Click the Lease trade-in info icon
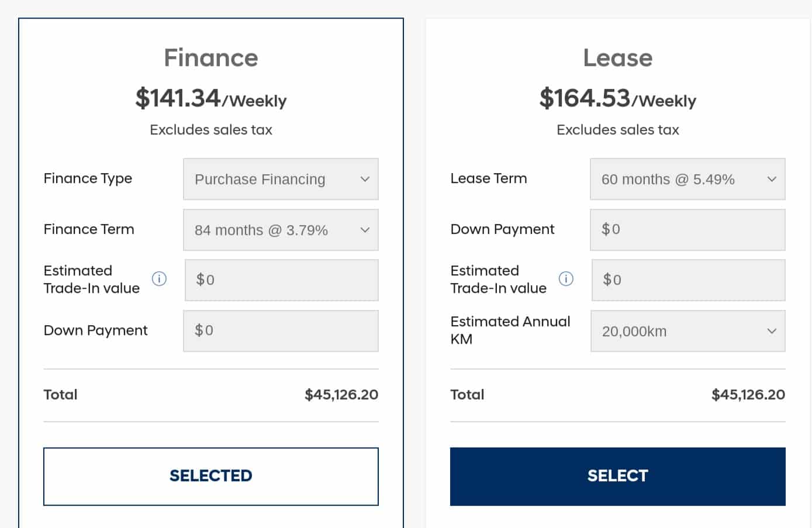This screenshot has height=528, width=812. point(566,279)
